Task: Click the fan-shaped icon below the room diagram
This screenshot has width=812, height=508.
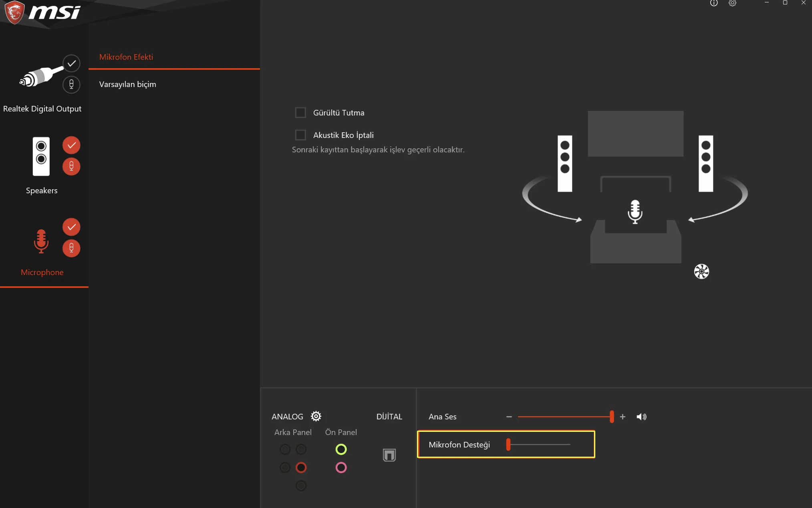Action: click(x=701, y=271)
